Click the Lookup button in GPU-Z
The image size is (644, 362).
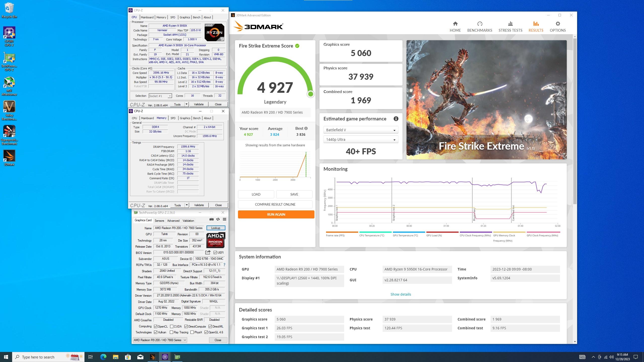coord(216,228)
